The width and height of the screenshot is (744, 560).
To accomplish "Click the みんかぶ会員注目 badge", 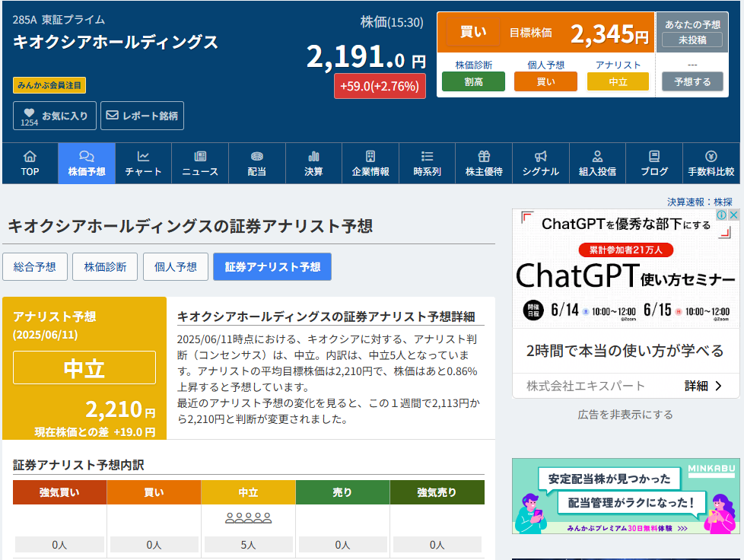I will click(x=49, y=85).
